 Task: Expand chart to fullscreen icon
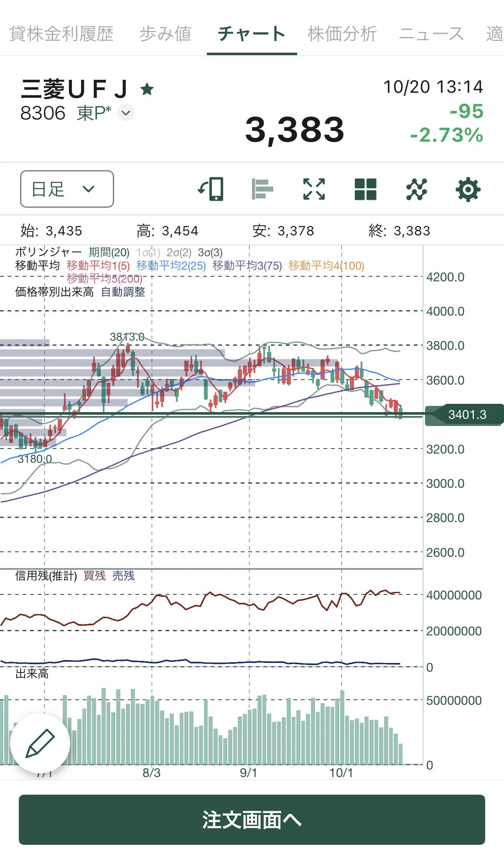314,189
